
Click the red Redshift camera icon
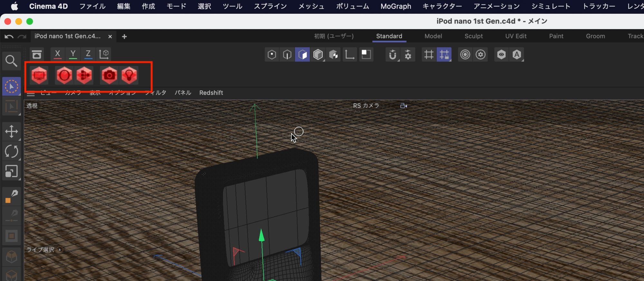tap(109, 75)
